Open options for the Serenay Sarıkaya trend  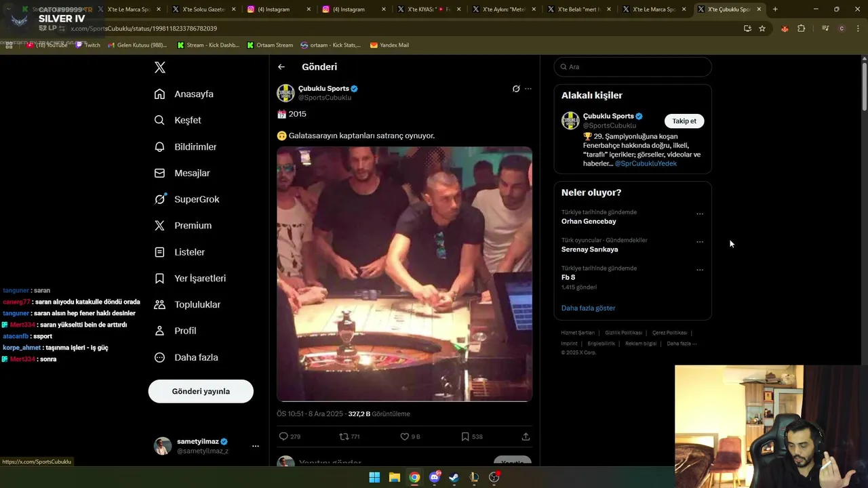(x=700, y=242)
